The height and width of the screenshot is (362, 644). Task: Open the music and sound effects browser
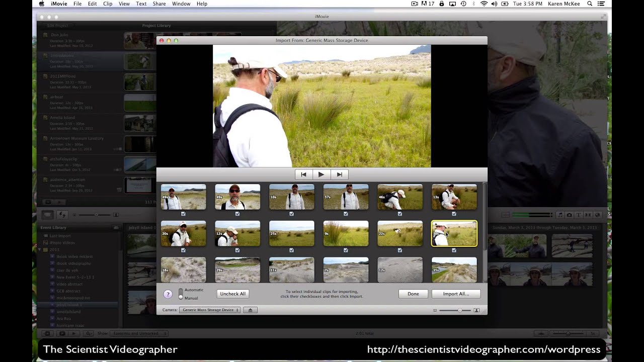560,215
